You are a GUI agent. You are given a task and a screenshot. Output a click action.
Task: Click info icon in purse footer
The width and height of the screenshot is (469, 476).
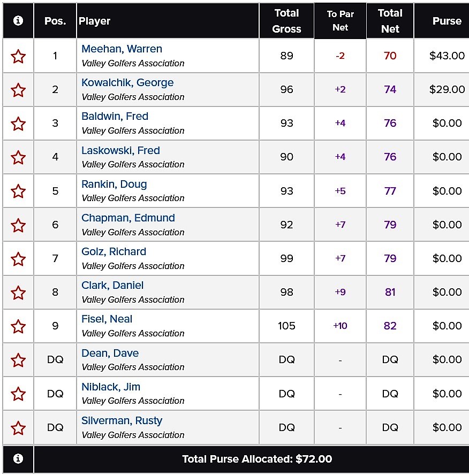pos(18,459)
